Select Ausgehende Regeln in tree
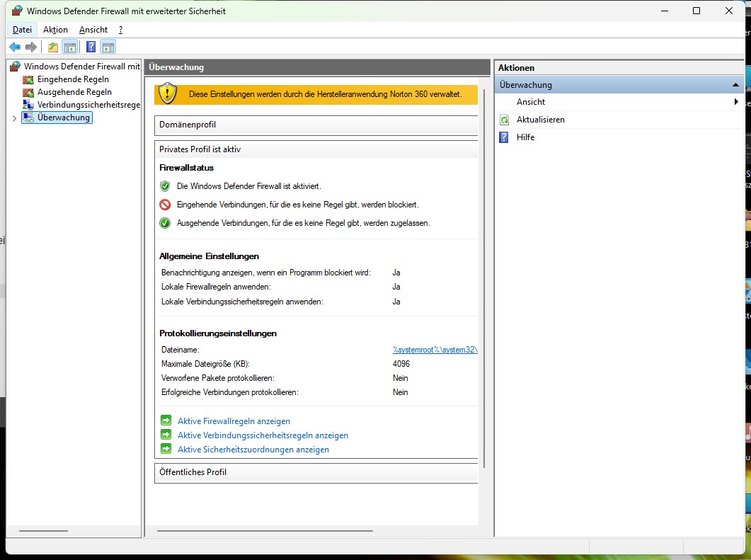 point(74,92)
